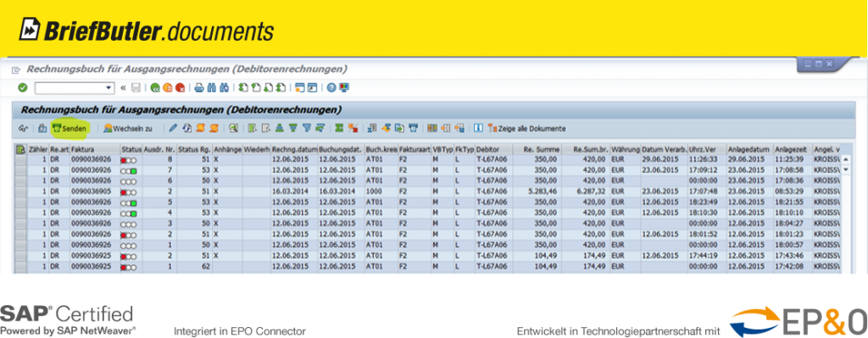This screenshot has height=338, width=868.
Task: Click the green checkmark Enter icon
Action: click(23, 88)
